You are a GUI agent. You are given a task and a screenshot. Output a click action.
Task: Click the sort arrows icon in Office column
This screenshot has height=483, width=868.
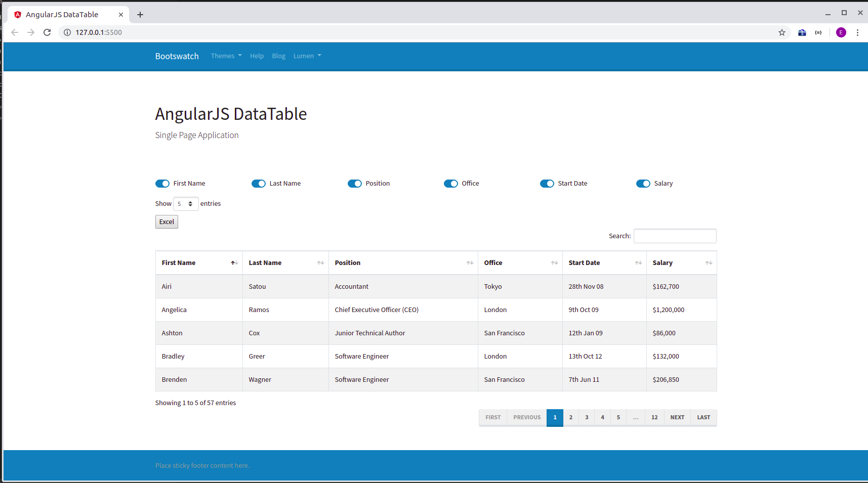[x=554, y=263]
